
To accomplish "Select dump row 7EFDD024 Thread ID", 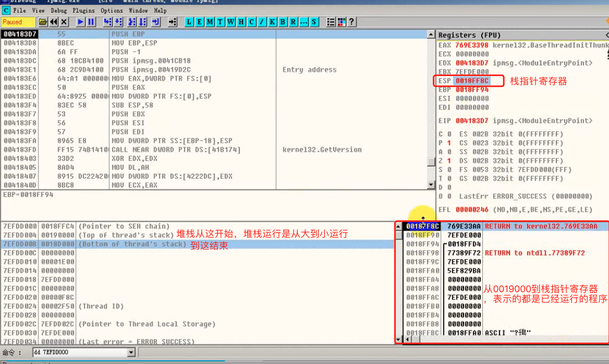I will (x=198, y=306).
